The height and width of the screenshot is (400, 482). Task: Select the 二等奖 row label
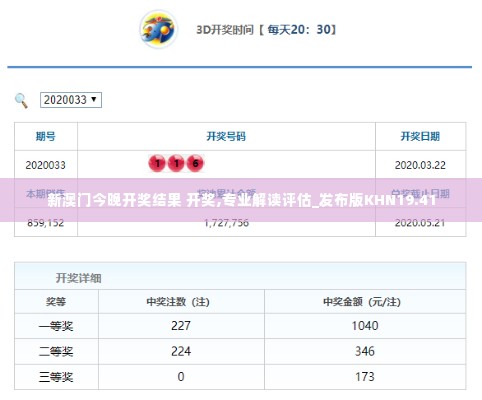[56, 351]
